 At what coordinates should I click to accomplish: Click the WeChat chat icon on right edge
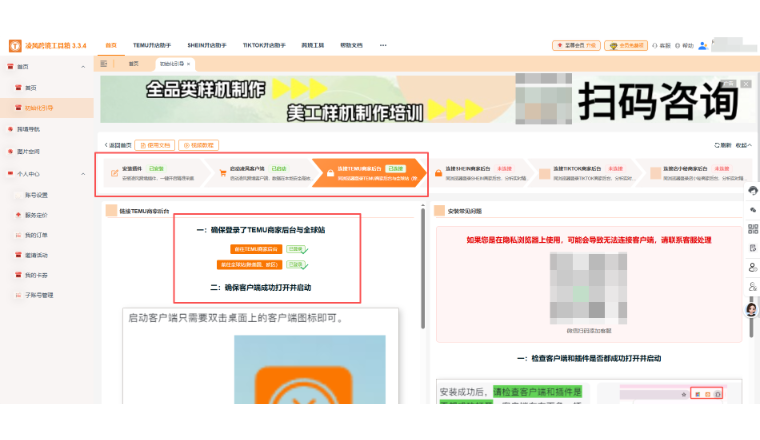coord(752,210)
